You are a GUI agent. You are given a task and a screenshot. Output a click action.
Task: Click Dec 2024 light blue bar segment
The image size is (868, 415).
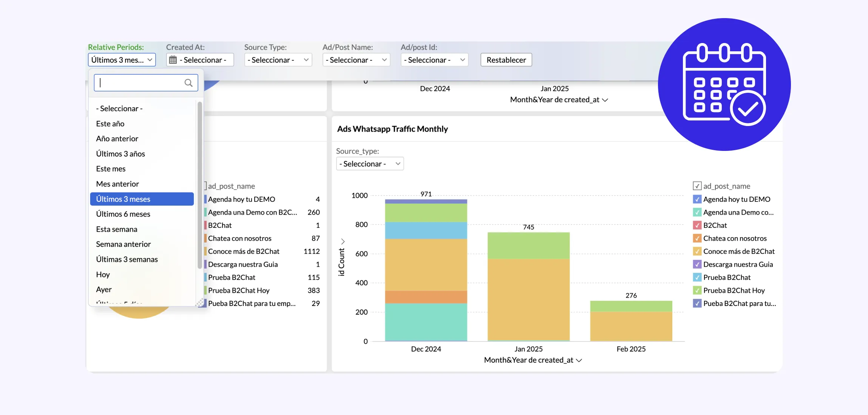[426, 231]
